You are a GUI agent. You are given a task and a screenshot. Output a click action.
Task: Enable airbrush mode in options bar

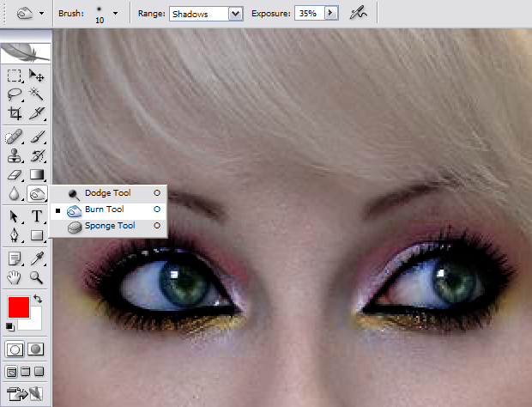[x=359, y=14]
